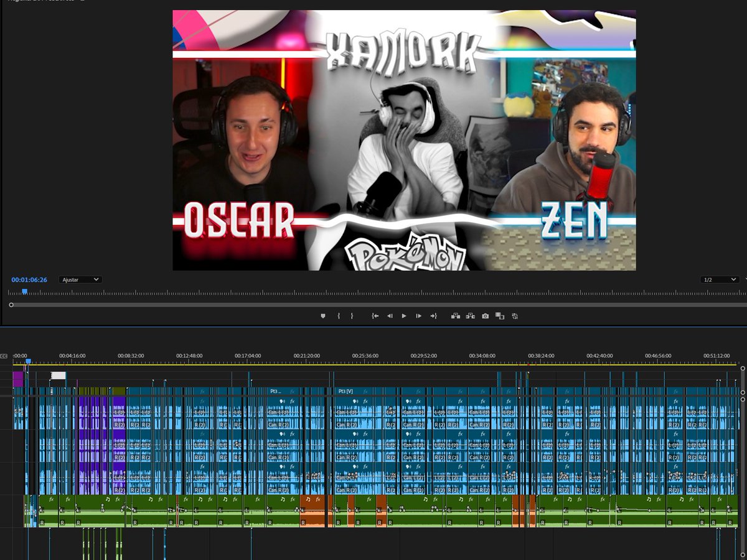Click ruler time 00:17:04:00
This screenshot has height=560, width=747.
[x=248, y=356]
